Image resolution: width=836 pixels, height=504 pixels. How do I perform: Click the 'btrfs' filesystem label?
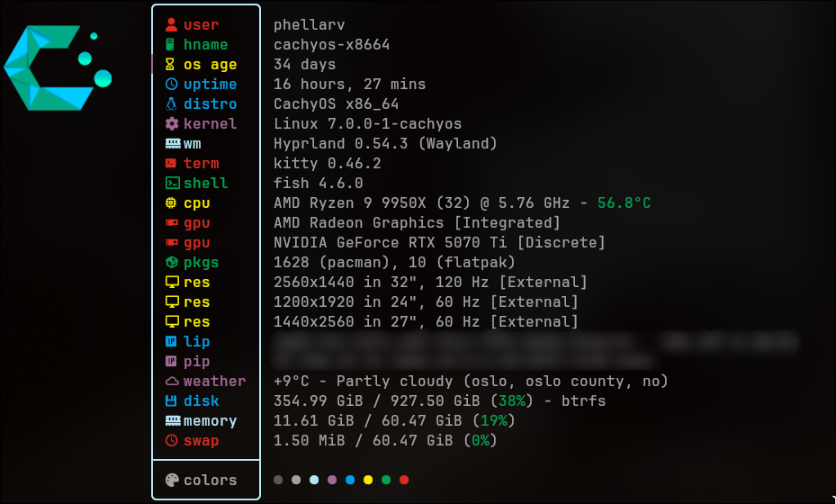pos(584,400)
